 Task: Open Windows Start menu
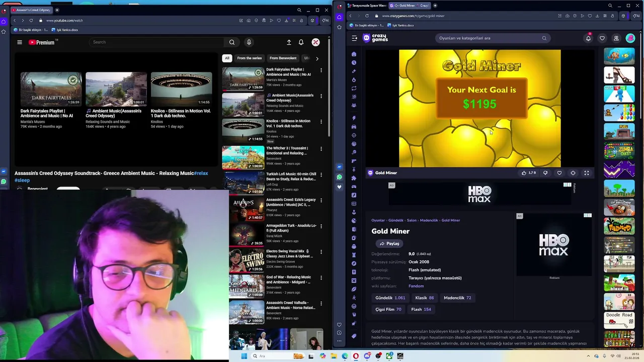point(244,356)
